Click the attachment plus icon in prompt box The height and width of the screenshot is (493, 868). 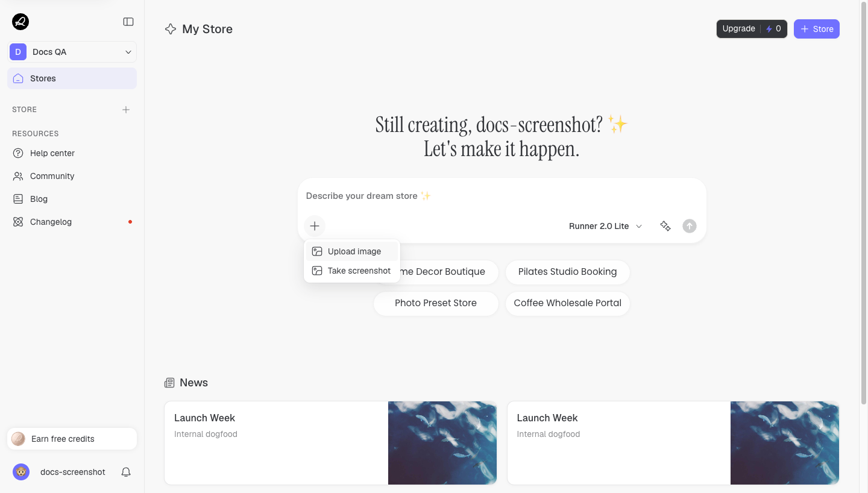point(315,226)
